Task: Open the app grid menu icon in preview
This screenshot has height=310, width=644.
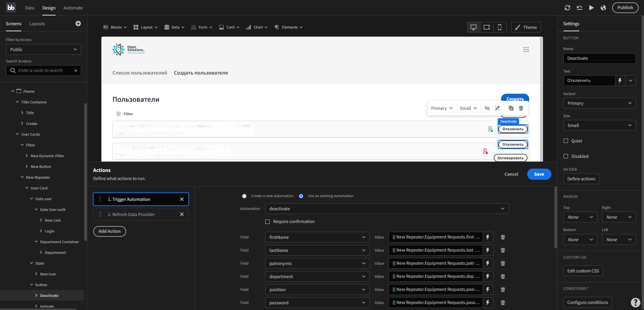Action: pos(526,50)
